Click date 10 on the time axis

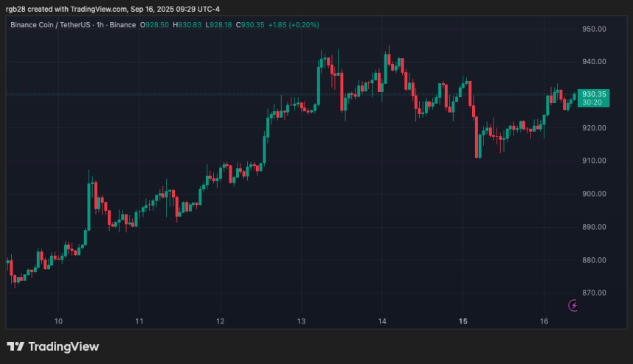pyautogui.click(x=58, y=321)
